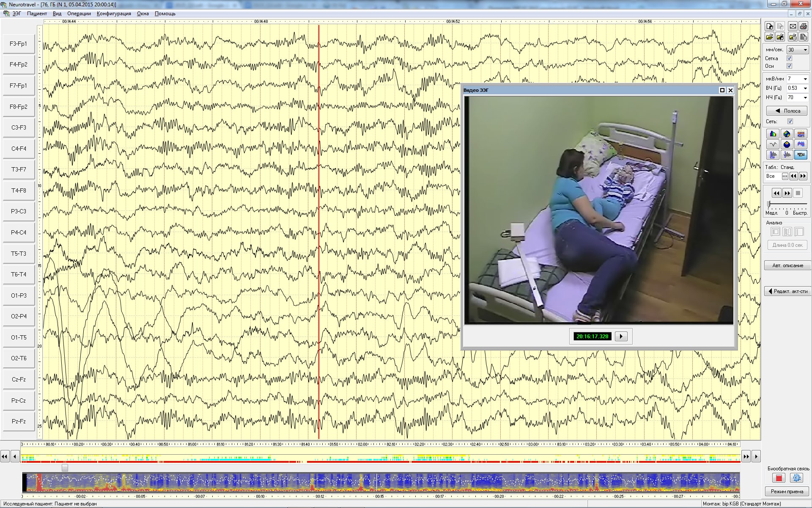Toggle the Сетка grid checkbox
Viewport: 812px width, 508px height.
pyautogui.click(x=789, y=58)
